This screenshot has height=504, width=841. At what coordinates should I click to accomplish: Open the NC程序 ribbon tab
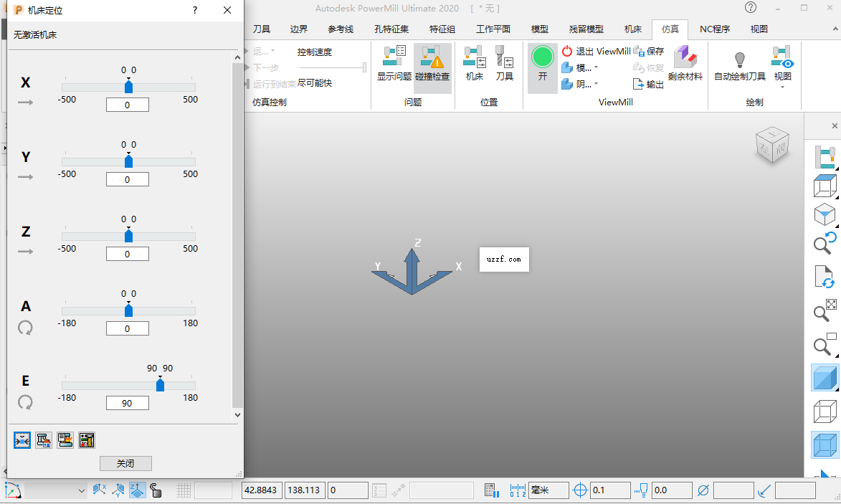(x=714, y=29)
